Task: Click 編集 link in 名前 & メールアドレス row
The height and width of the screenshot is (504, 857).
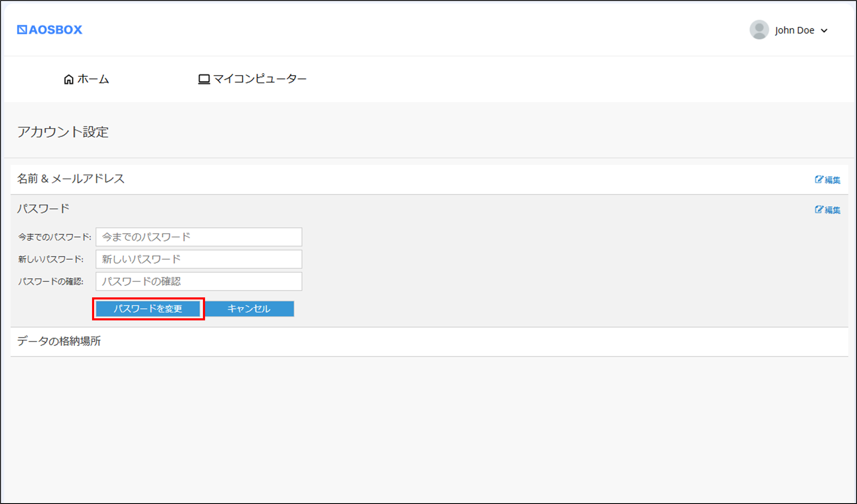Action: pos(827,179)
